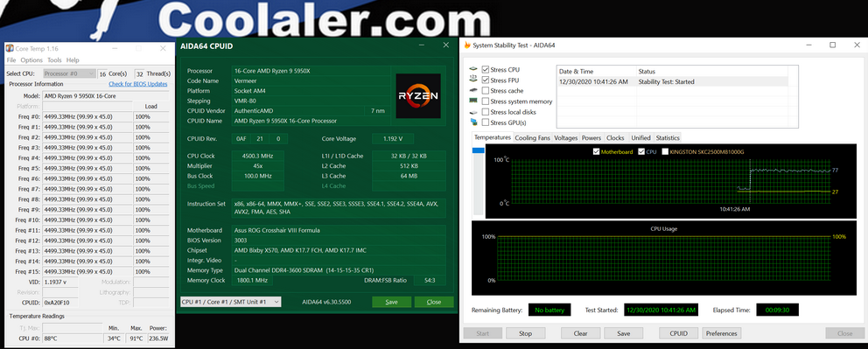
Task: Click the Stress system memory icon
Action: click(x=473, y=101)
